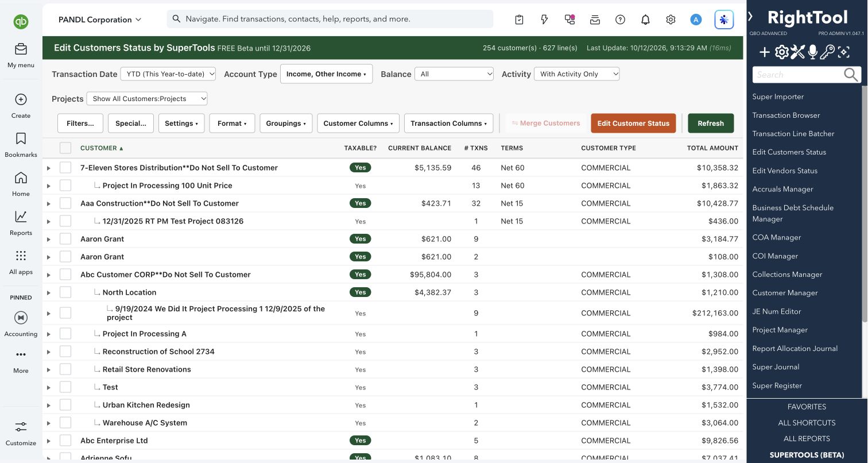Click the RightTool screenshot target icon
The width and height of the screenshot is (868, 463).
tap(843, 53)
